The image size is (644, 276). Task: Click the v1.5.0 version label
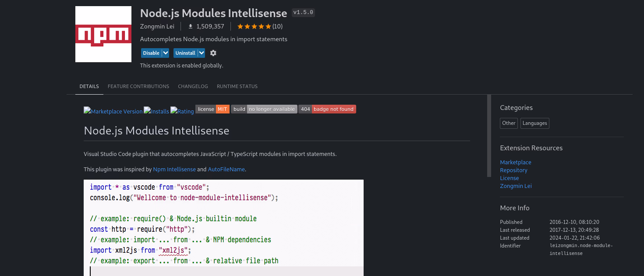[303, 13]
